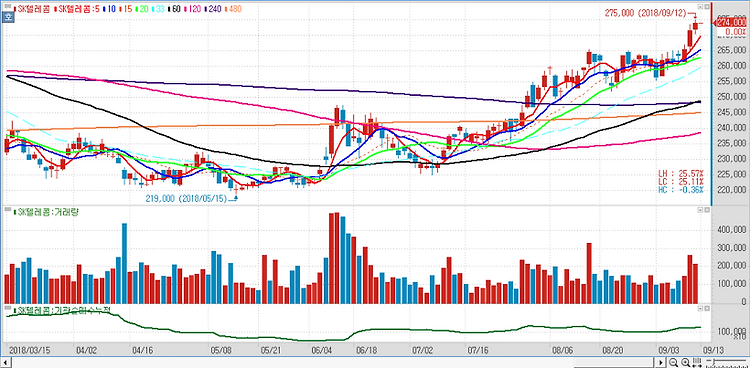The image size is (750, 368).
Task: Click the 265,000 price axis label
Action: 731,50
